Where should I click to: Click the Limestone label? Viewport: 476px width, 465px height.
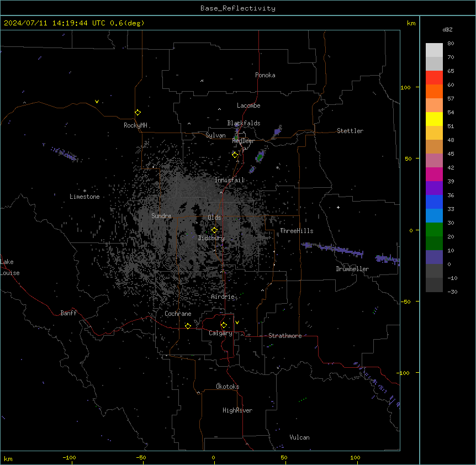[84, 197]
